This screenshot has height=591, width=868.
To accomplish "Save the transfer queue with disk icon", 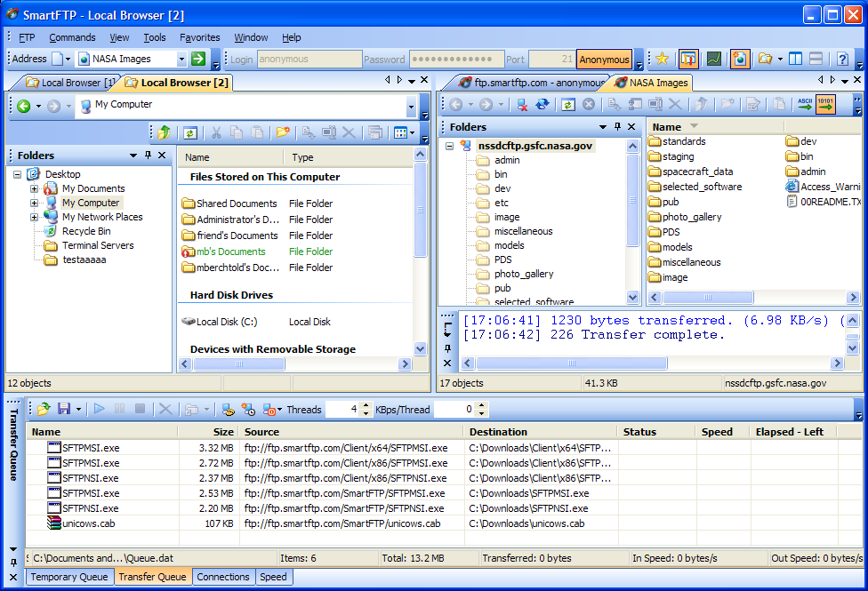I will tap(64, 410).
